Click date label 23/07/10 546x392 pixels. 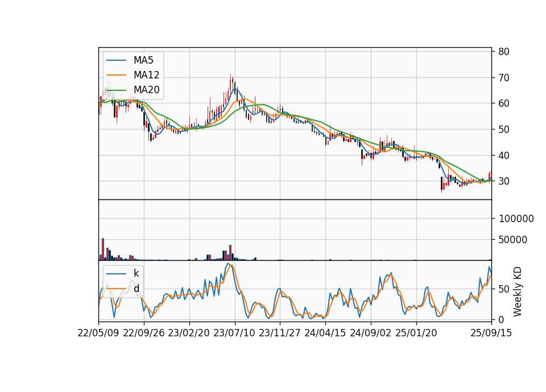234,333
